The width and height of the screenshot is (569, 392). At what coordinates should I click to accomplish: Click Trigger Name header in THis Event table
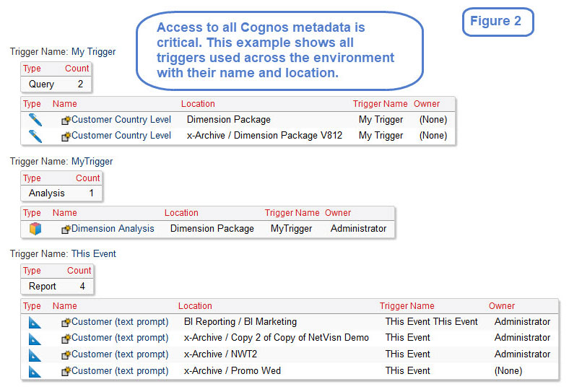(407, 306)
